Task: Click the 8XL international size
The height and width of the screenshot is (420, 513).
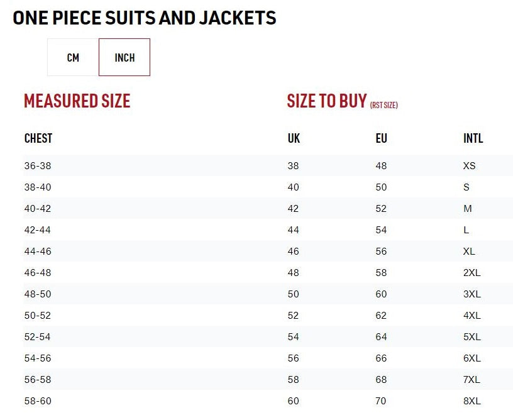Action: [472, 401]
